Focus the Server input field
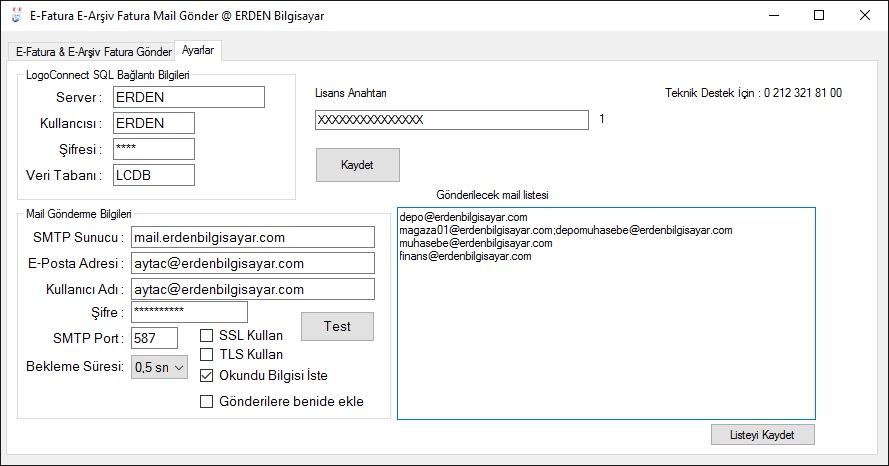Viewport: 889px width, 466px height. [x=187, y=97]
